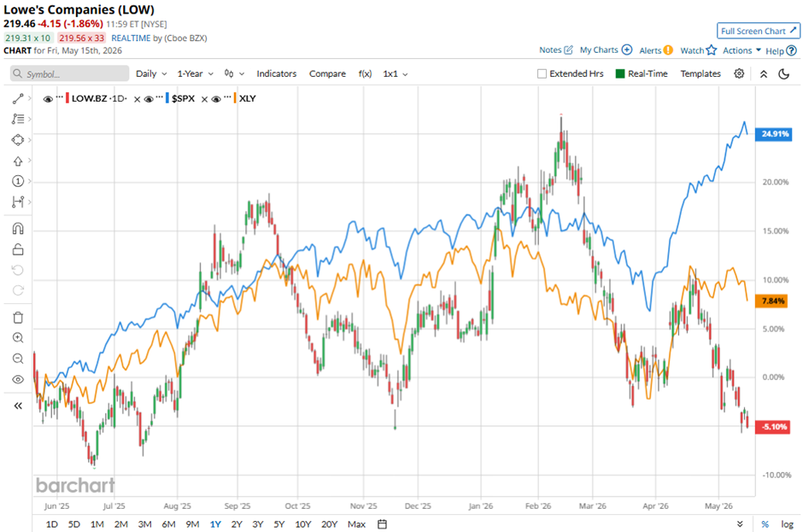Enable the Extended Hrs checkbox
Viewport: 803px width, 532px height.
[542, 73]
